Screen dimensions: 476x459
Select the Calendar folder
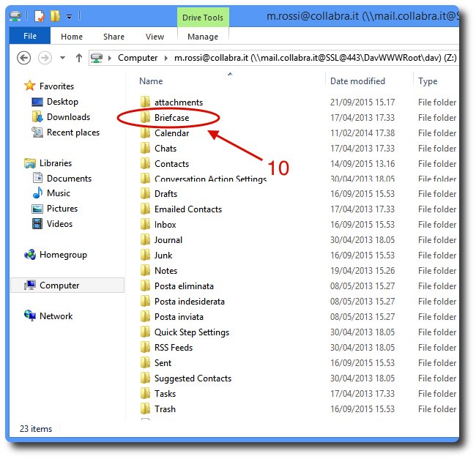[x=171, y=133]
